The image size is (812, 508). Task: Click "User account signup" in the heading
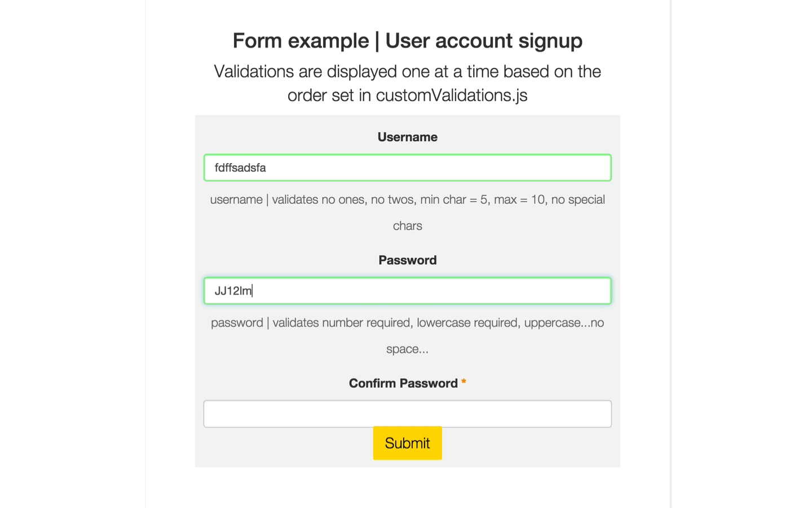point(484,41)
